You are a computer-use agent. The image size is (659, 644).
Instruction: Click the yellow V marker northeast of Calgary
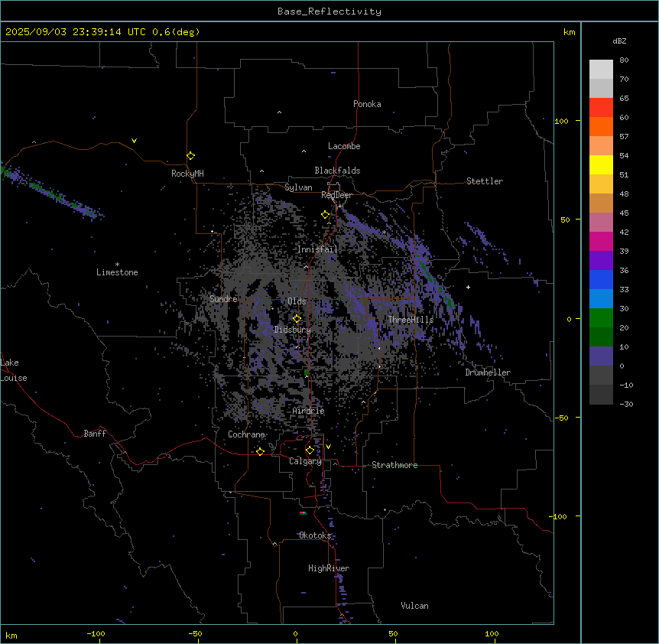(x=328, y=447)
